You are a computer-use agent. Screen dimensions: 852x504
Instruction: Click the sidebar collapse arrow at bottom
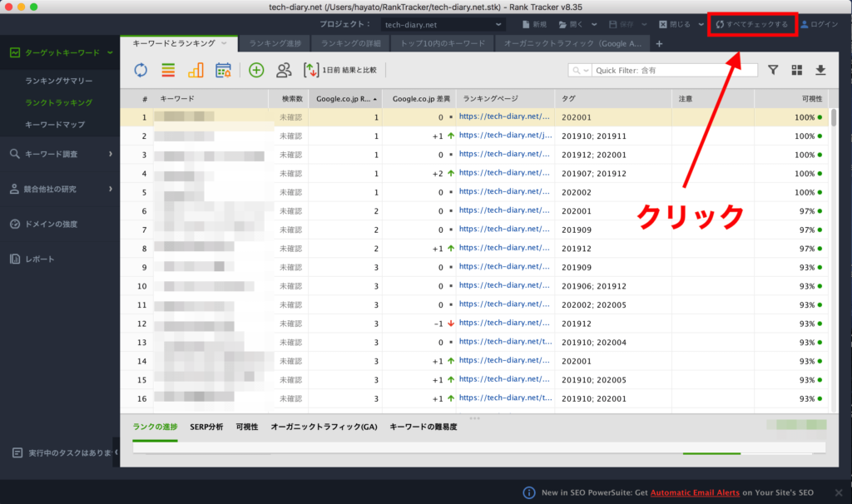click(116, 452)
